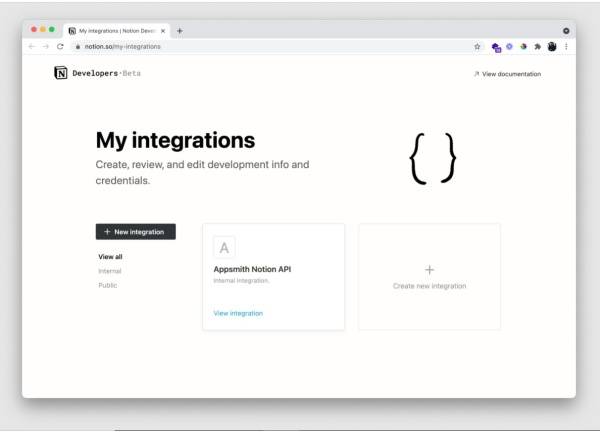Viewport: 600px width, 432px height.
Task: Click the green maximize window button
Action: point(52,29)
